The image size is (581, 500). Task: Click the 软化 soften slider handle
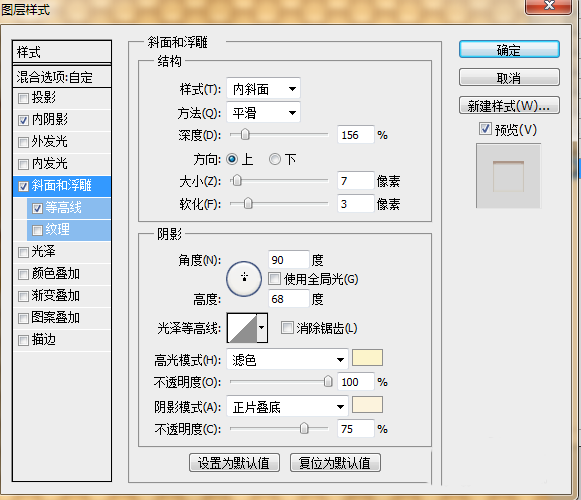pyautogui.click(x=248, y=203)
